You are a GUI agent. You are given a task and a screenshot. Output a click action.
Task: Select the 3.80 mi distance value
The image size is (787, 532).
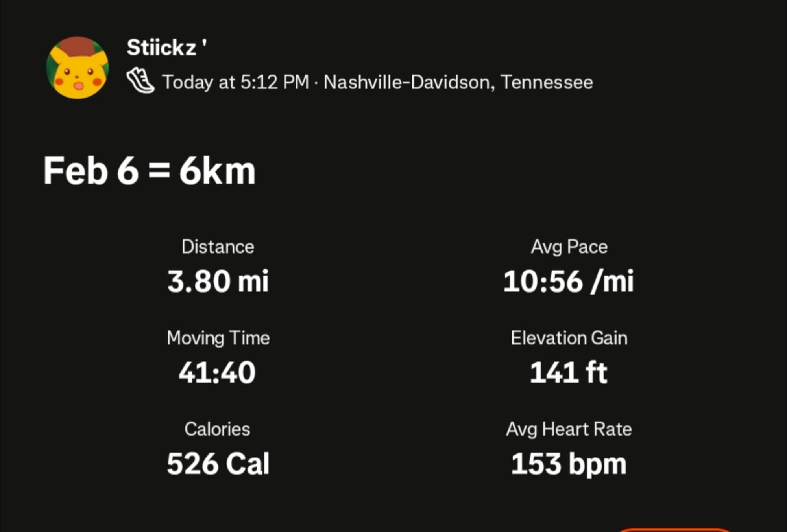tap(218, 281)
